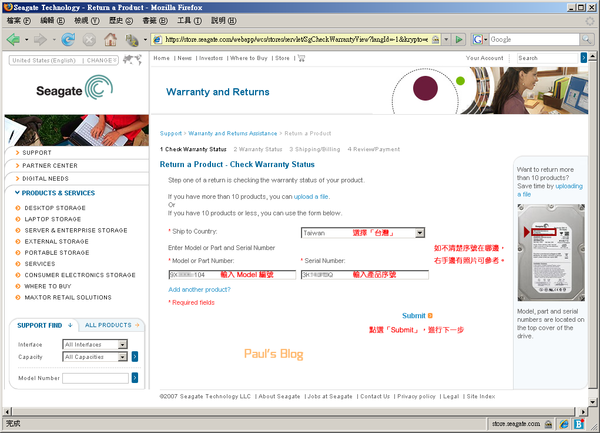This screenshot has height=433, width=600.
Task: Click the Contact Us footer link
Action: click(x=375, y=396)
